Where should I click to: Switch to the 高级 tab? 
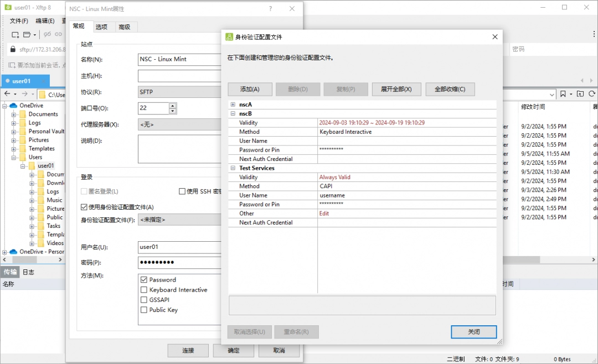(124, 27)
